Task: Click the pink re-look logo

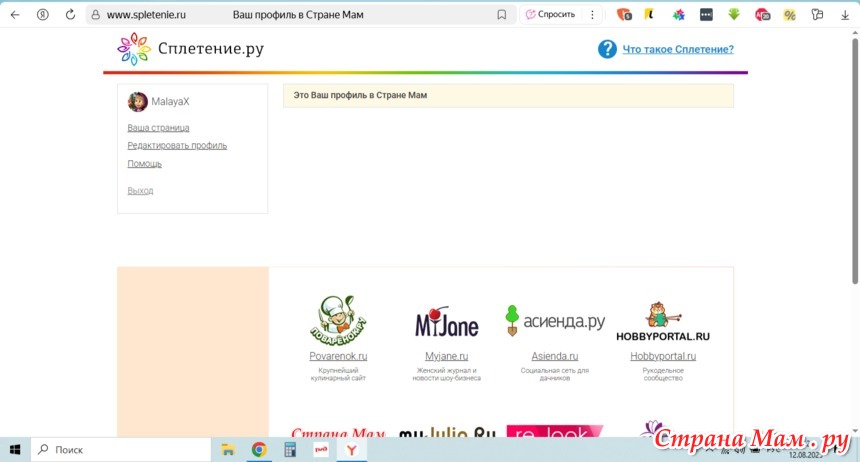Action: click(555, 431)
